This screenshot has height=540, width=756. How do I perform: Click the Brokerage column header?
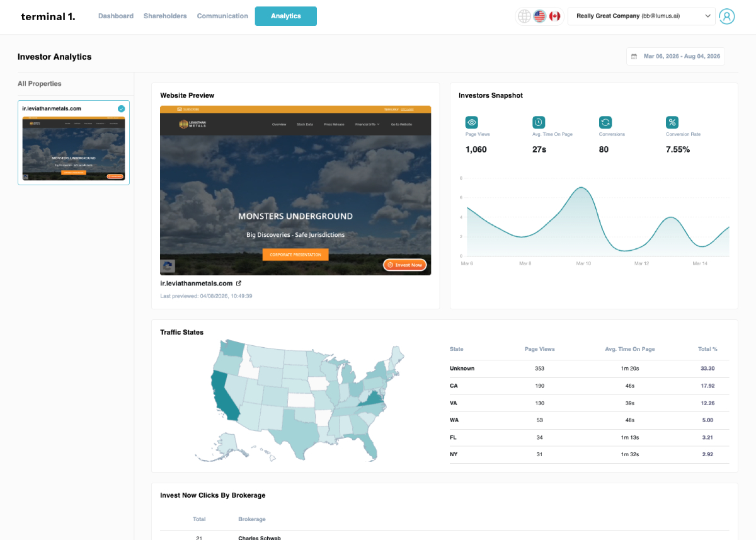[252, 519]
